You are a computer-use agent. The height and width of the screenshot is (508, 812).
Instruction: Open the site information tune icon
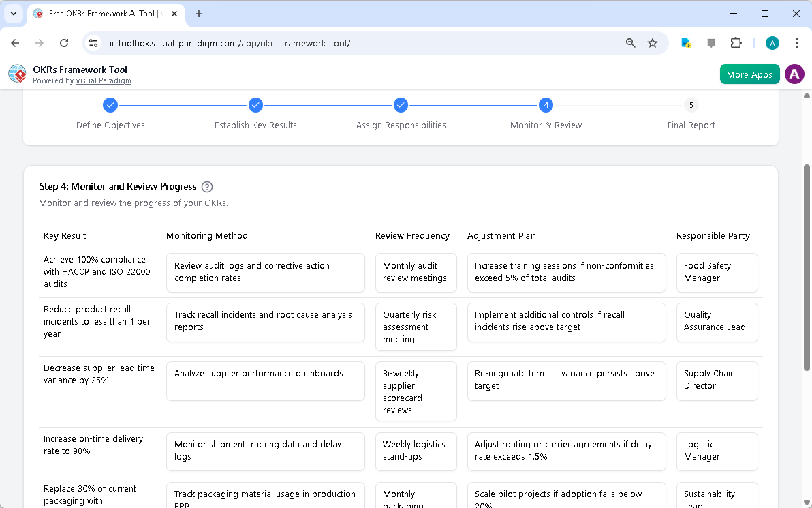click(x=93, y=42)
